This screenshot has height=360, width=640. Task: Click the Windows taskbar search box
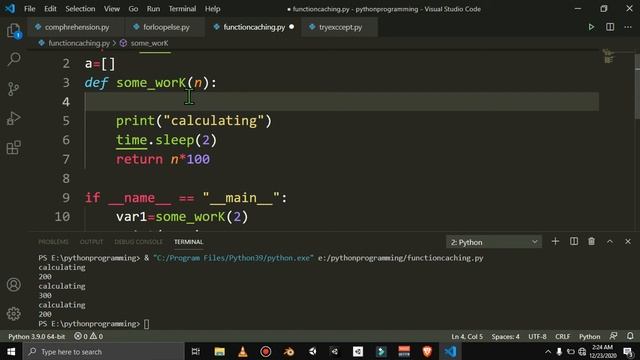coord(104,351)
